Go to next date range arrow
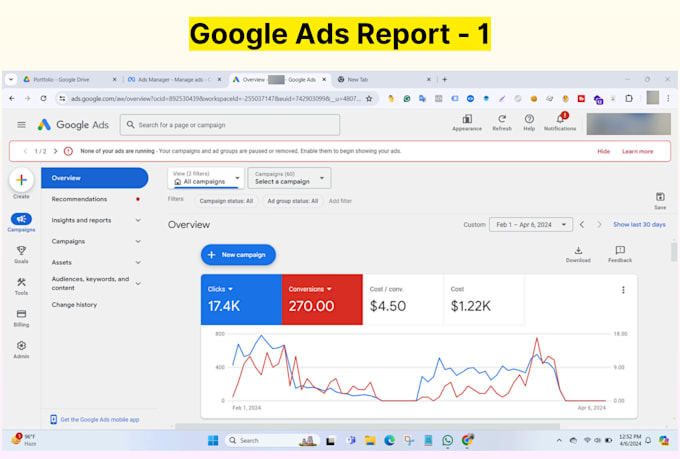 [x=599, y=224]
